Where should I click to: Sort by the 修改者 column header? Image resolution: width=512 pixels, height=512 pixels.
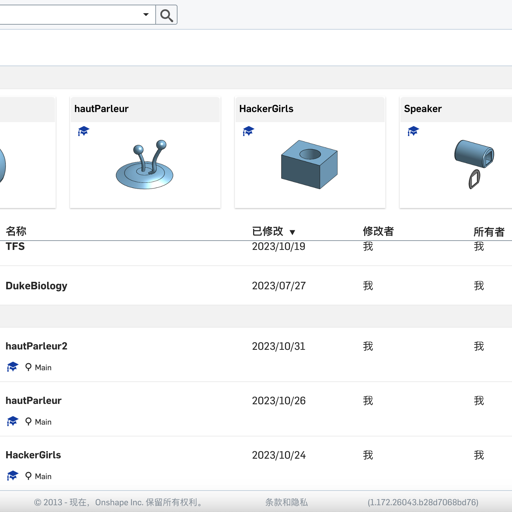pos(378,231)
